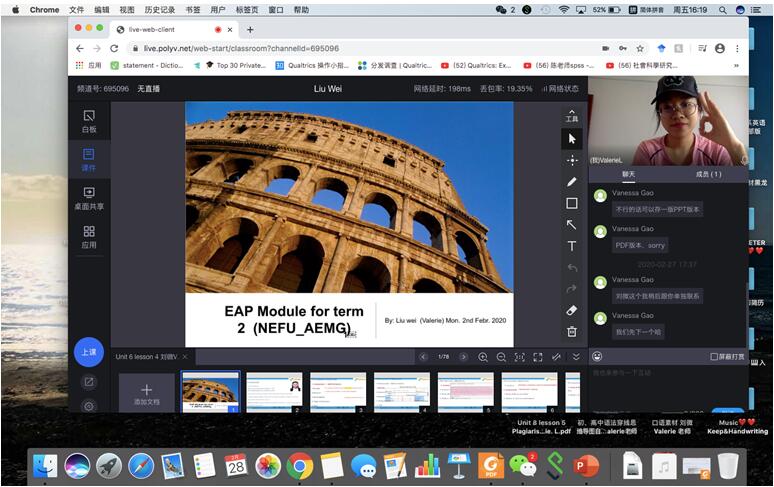Choose the text tool
Viewport: 774px width, 487px height.
click(x=572, y=246)
